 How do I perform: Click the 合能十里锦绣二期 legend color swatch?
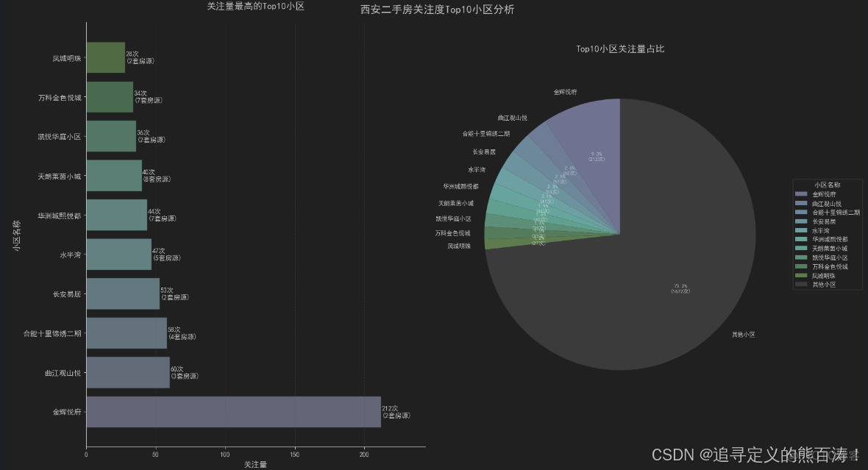pos(801,212)
